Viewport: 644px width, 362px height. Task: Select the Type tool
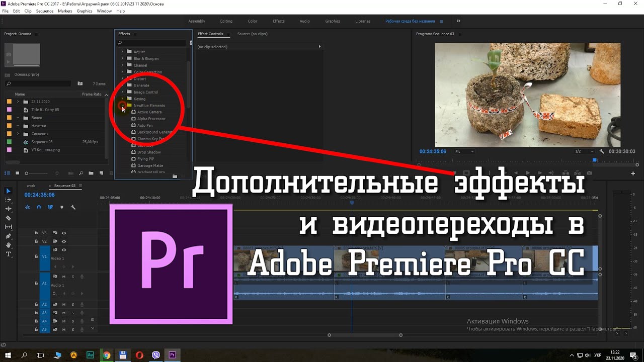8,254
